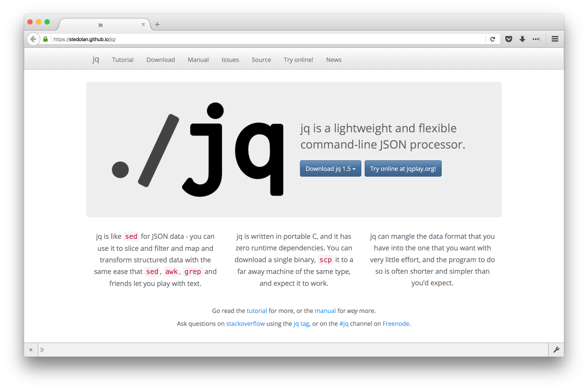Open a new tab with plus button
This screenshot has height=391, width=588.
coord(157,24)
